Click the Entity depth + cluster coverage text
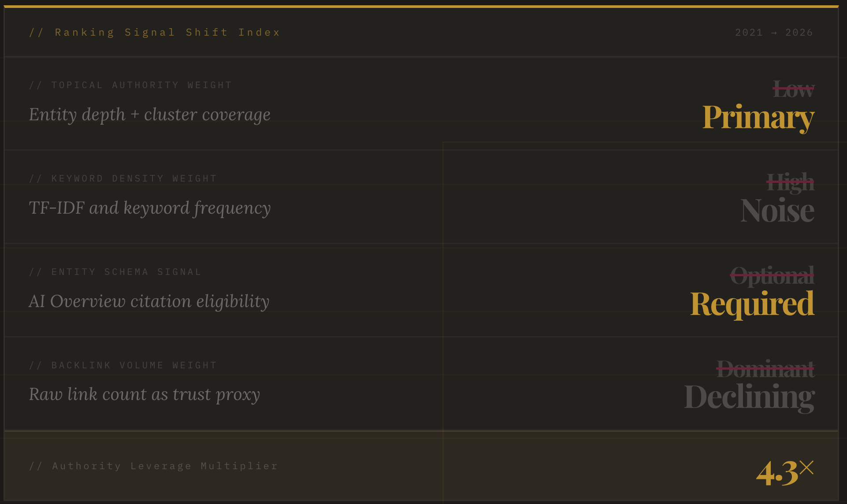 pos(150,115)
